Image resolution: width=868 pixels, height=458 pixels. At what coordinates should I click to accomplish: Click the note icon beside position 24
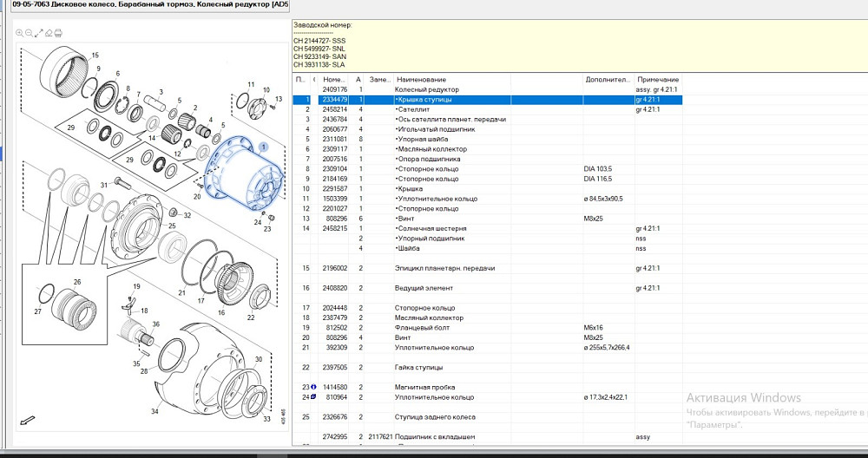307,397
